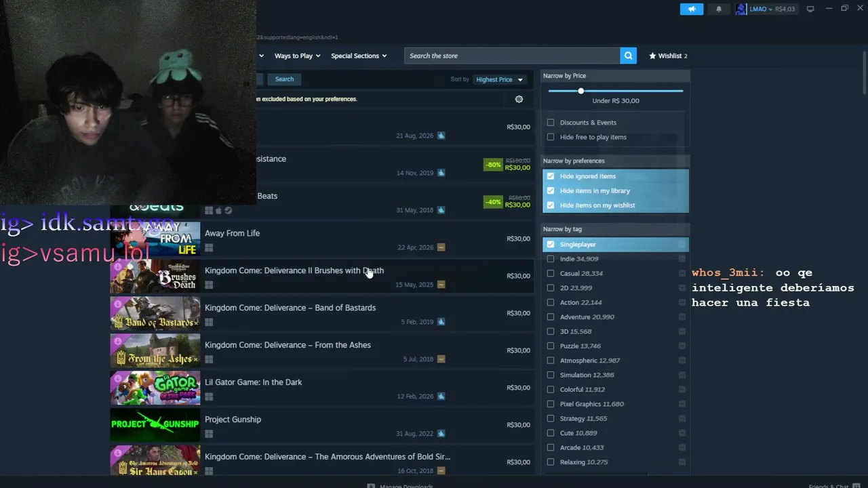
Task: Expand the Special Sections menu
Action: coord(359,56)
